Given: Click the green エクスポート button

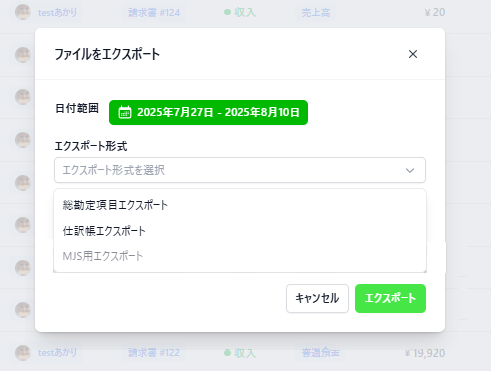Looking at the screenshot, I should [x=390, y=298].
